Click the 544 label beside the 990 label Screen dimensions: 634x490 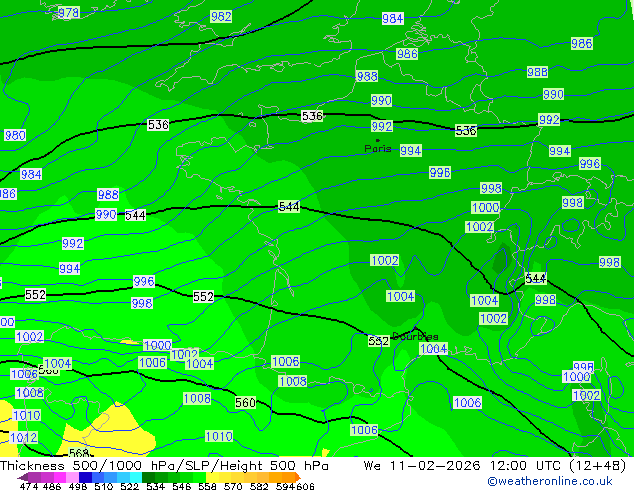[135, 215]
